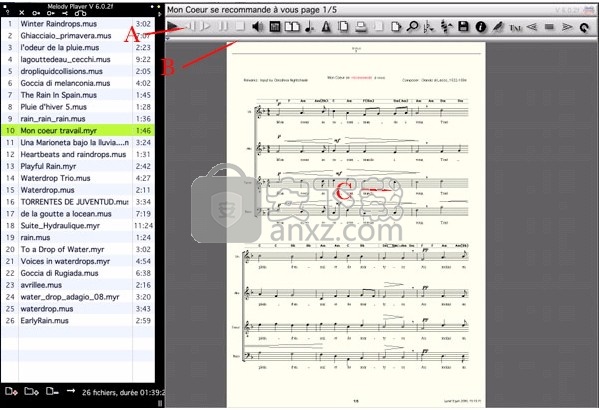
Task: Select Una Marioneta bajo la lluvia track
Action: (78, 142)
